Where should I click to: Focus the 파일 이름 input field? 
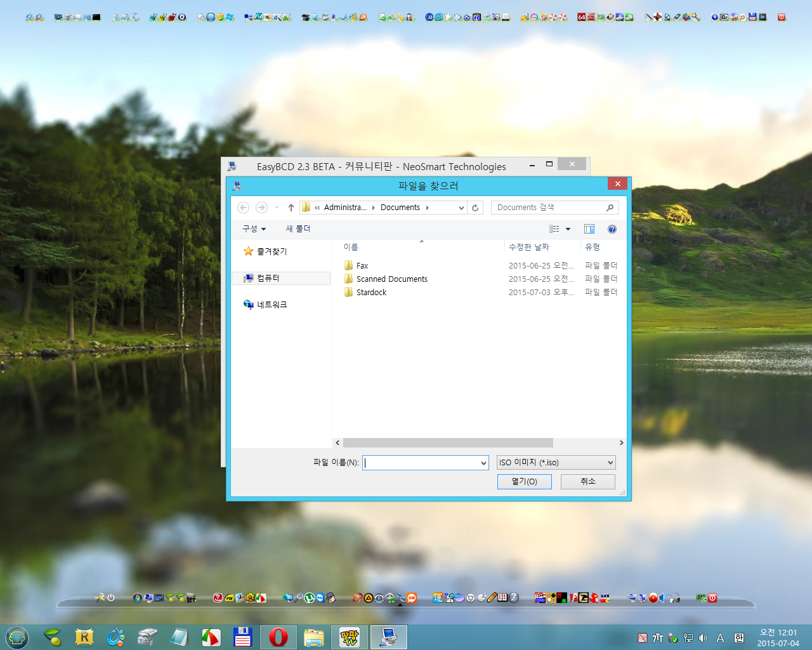pyautogui.click(x=426, y=463)
